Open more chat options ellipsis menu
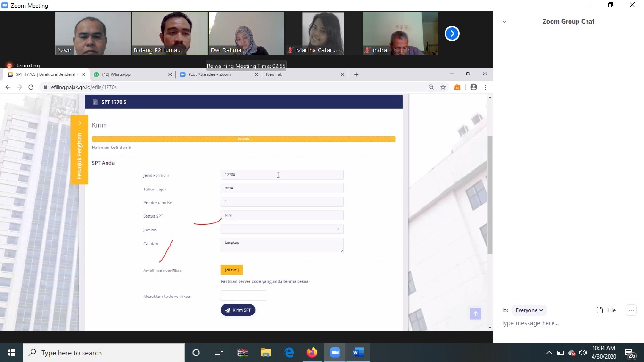The image size is (644, 362). coord(631,310)
